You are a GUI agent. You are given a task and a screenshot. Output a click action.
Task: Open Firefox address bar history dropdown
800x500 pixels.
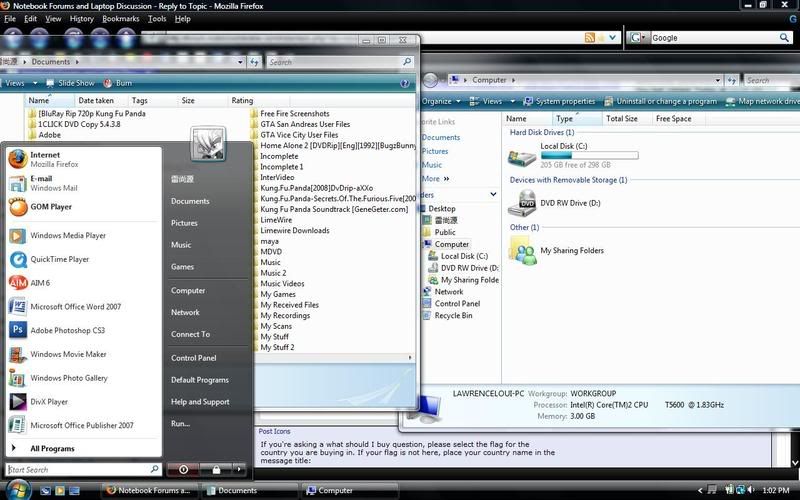[613, 37]
